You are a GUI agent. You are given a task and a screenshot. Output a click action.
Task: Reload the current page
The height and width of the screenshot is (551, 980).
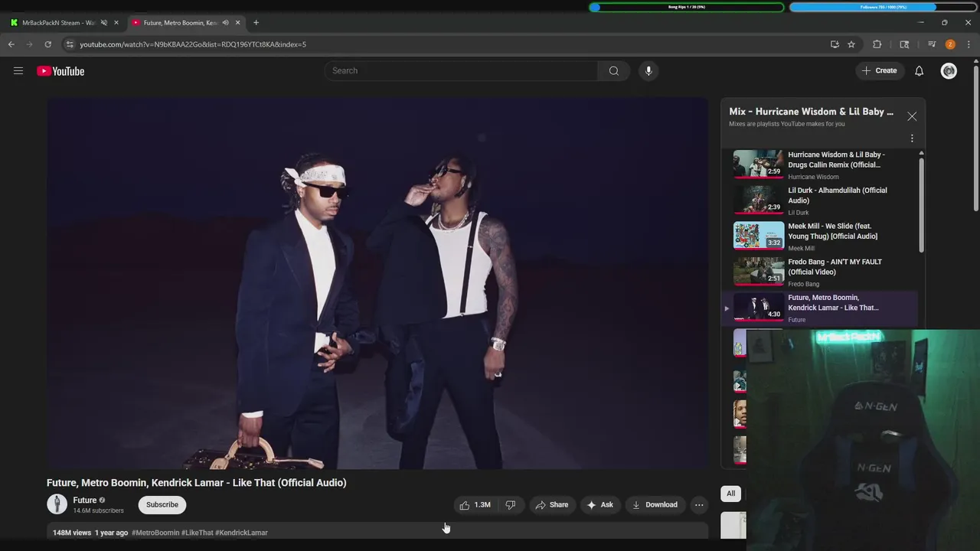(47, 44)
